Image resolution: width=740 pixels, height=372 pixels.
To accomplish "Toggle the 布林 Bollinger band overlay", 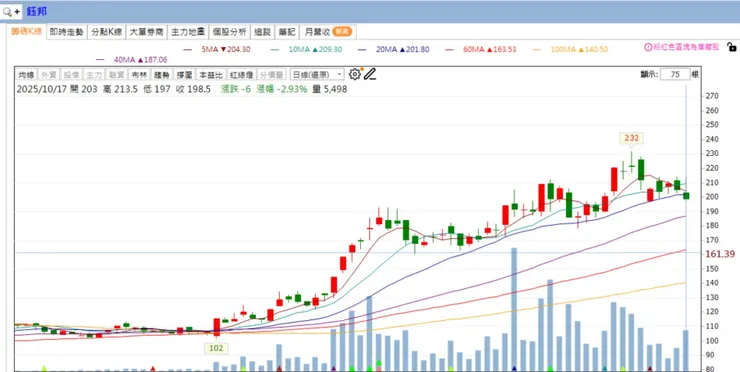I will point(139,75).
